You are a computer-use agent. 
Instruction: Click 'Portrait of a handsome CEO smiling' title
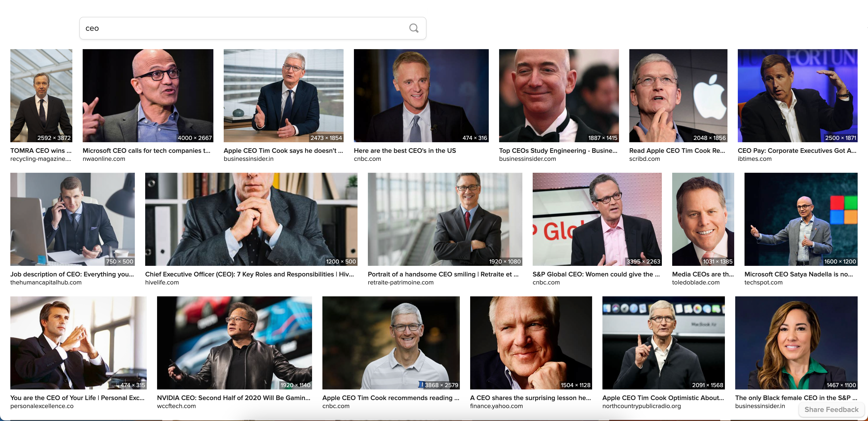tap(443, 274)
